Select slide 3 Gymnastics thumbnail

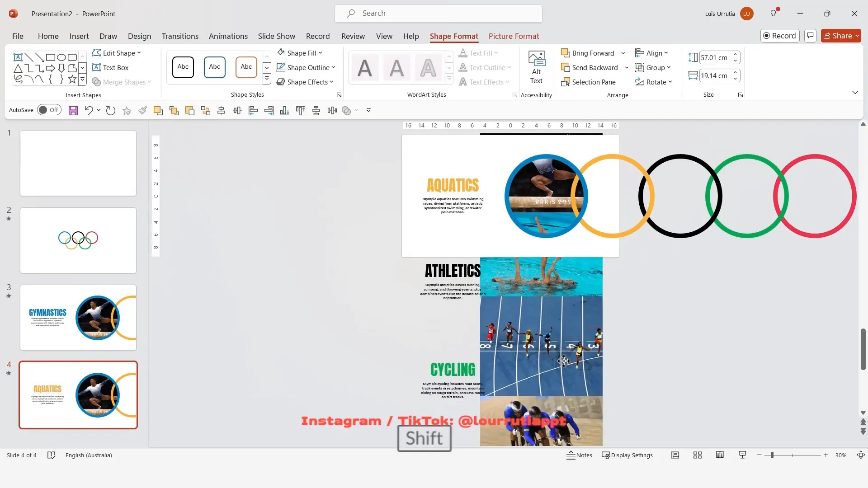coord(78,318)
